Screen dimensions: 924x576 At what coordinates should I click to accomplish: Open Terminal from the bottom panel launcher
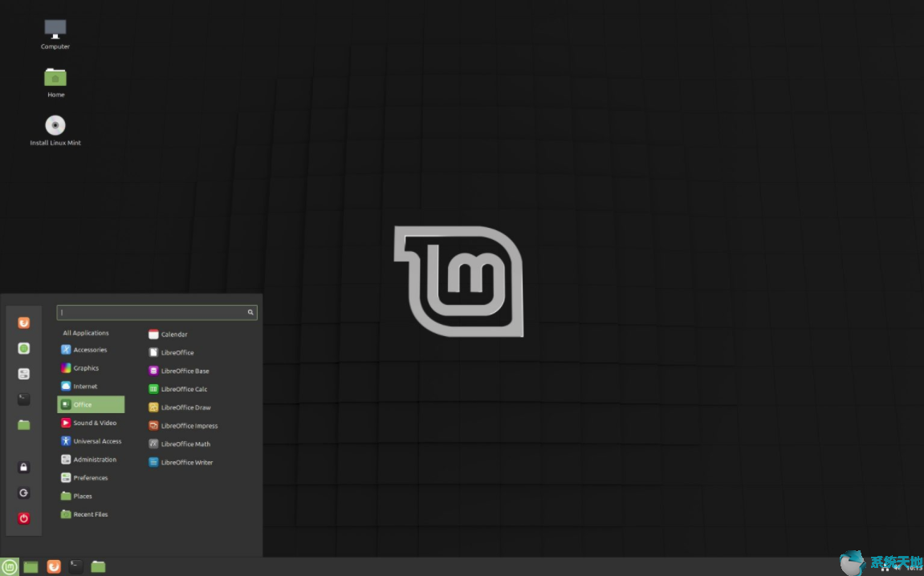pos(75,566)
